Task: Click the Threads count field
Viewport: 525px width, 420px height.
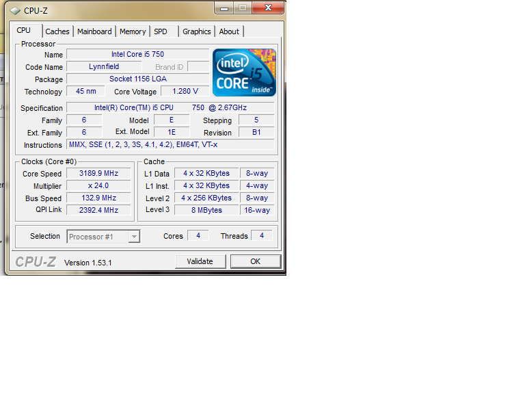Action: coord(262,235)
